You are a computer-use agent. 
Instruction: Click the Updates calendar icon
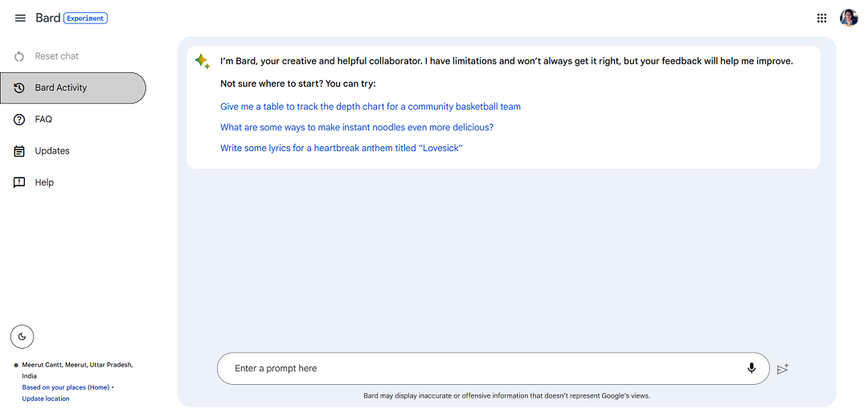pos(19,151)
